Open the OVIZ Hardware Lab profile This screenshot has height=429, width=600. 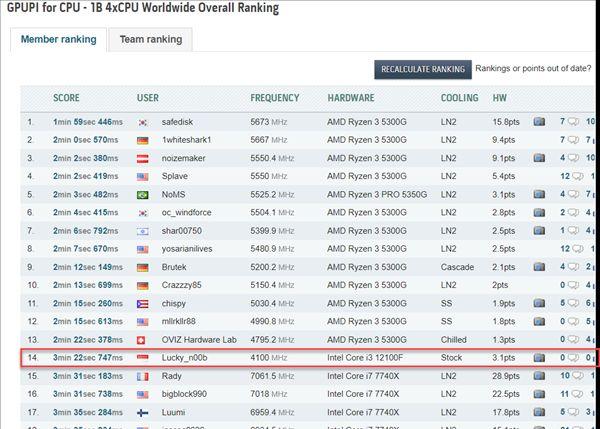[199, 339]
